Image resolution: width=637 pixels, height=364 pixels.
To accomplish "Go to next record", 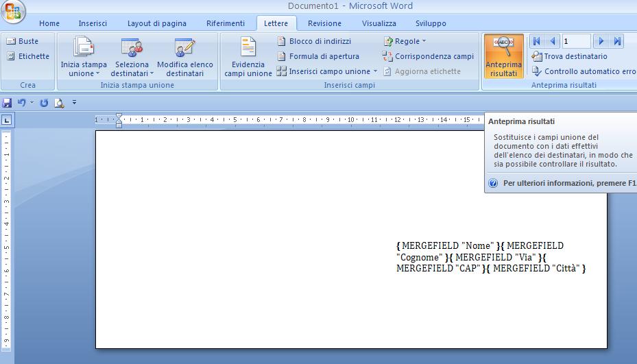I will [601, 41].
